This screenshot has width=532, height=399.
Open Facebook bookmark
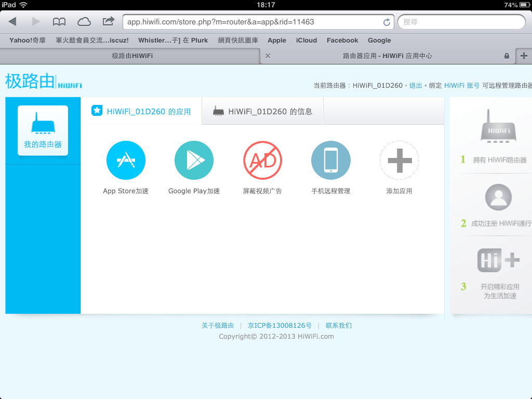(x=342, y=41)
